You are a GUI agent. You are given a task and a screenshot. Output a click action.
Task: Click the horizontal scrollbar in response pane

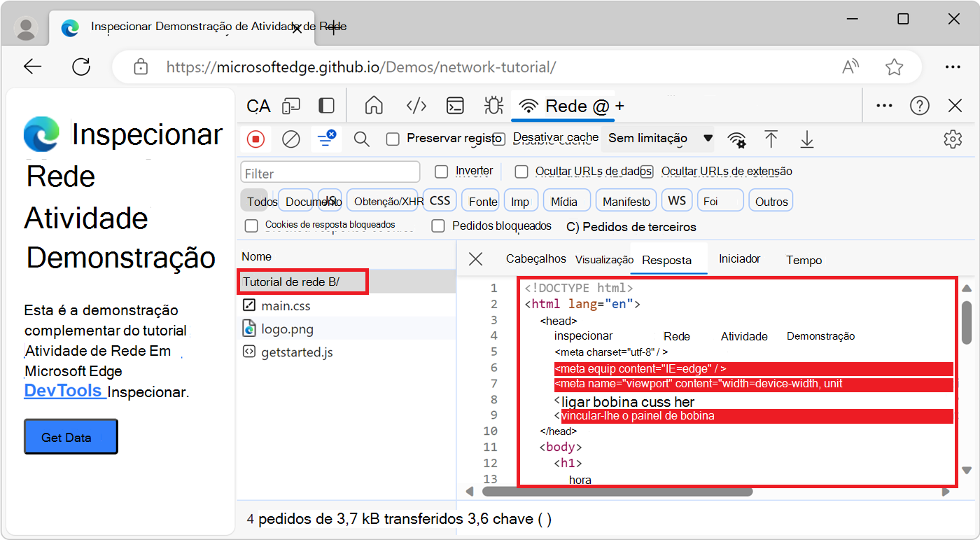click(x=616, y=492)
